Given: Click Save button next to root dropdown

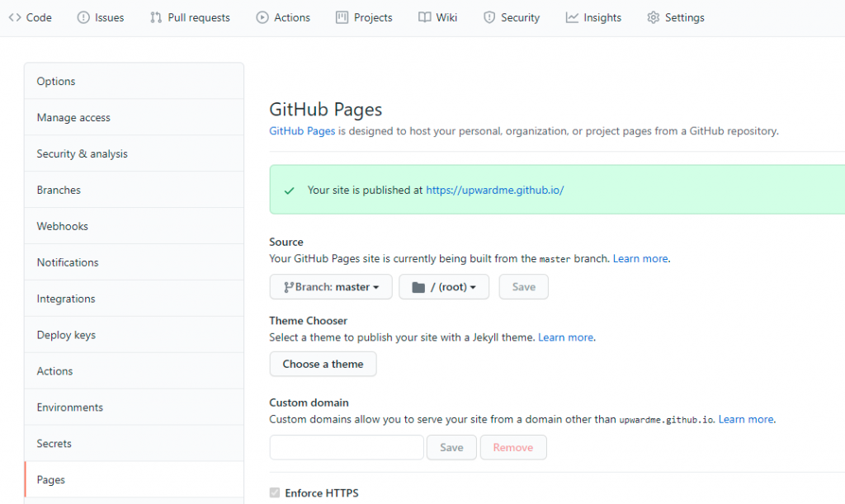Looking at the screenshot, I should 524,287.
